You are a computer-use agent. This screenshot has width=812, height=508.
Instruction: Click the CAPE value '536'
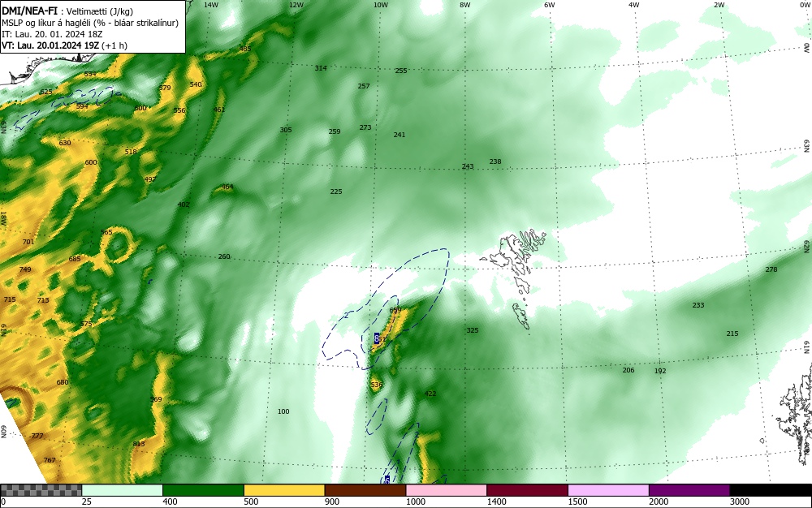tap(377, 385)
